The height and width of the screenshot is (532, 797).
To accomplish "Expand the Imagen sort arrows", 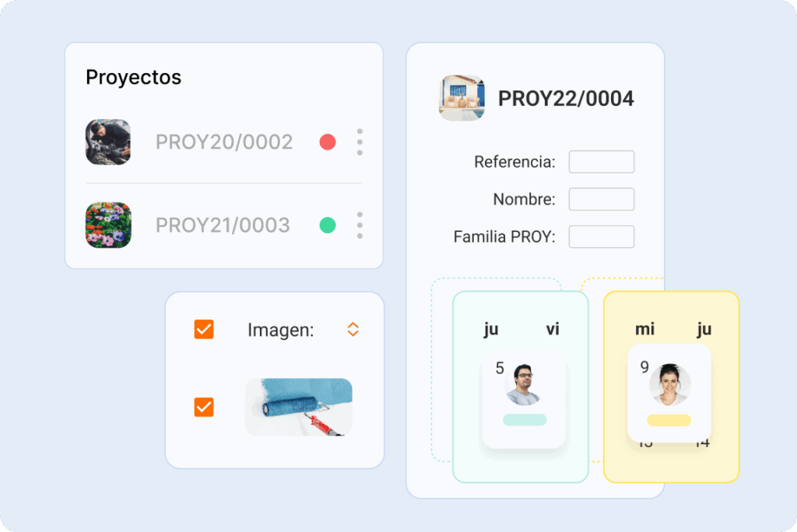I will click(353, 329).
